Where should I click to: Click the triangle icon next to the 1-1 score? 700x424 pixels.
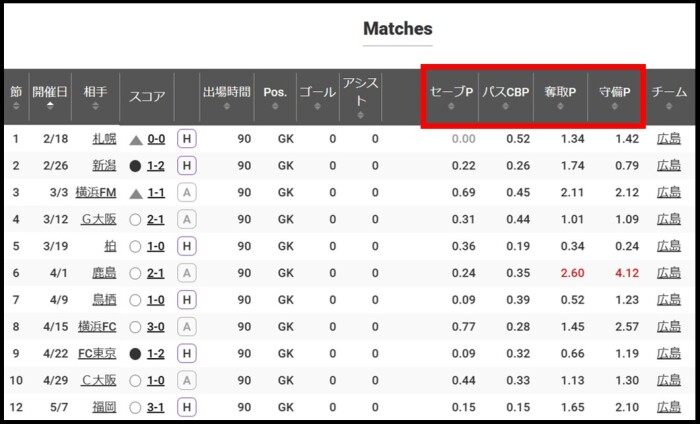(x=136, y=192)
